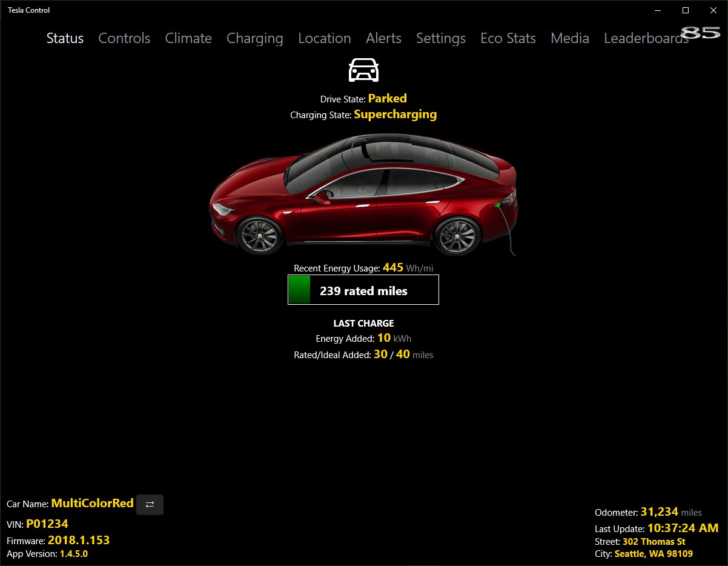The width and height of the screenshot is (728, 566).
Task: Click the firmware version 2018.1.153
Action: [79, 540]
